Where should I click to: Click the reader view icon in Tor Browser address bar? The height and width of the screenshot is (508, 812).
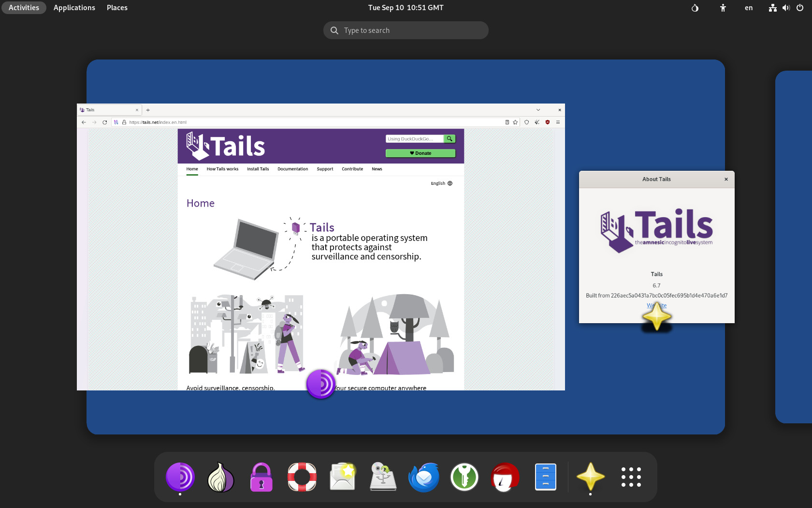pyautogui.click(x=507, y=122)
